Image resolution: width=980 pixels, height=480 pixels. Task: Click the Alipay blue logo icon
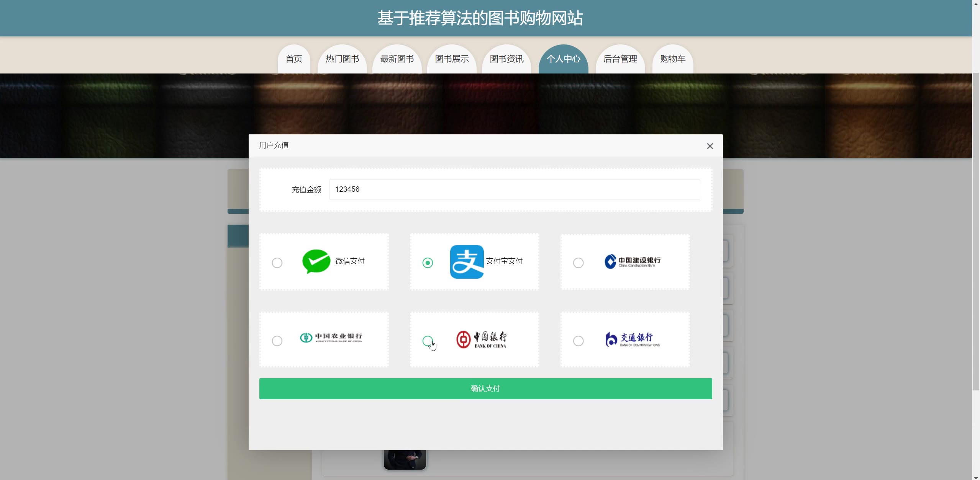[x=467, y=262]
